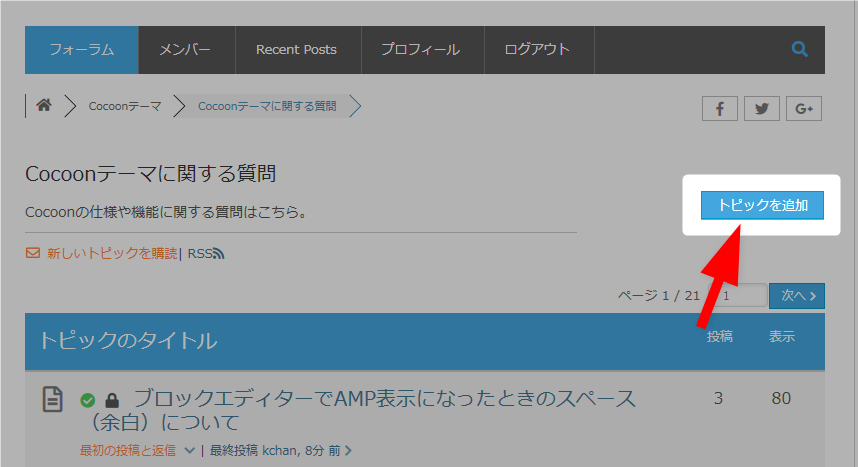Open the Cocoonテーマ breadcrumb link

[x=125, y=106]
